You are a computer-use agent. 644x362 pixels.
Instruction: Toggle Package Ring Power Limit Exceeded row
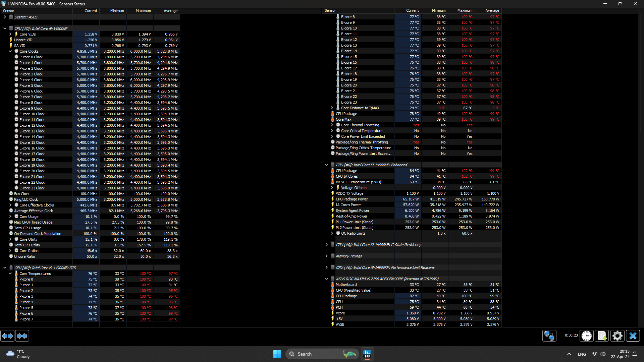click(333, 154)
